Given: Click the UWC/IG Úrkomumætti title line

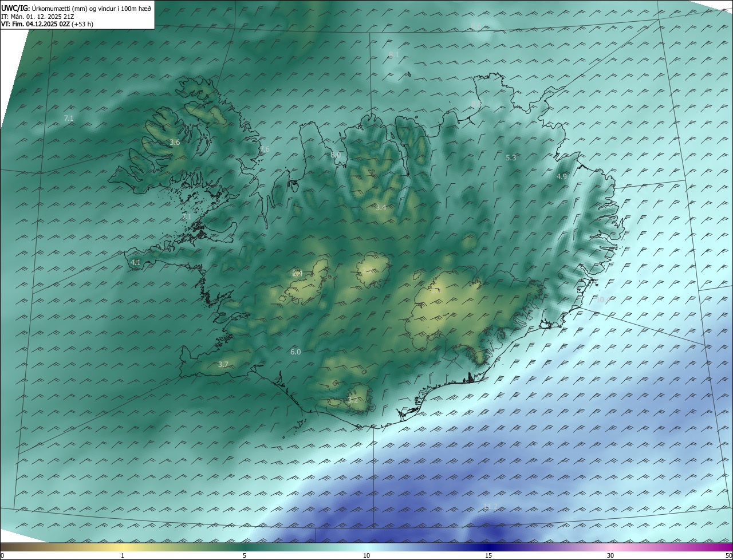Looking at the screenshot, I should pos(76,8).
